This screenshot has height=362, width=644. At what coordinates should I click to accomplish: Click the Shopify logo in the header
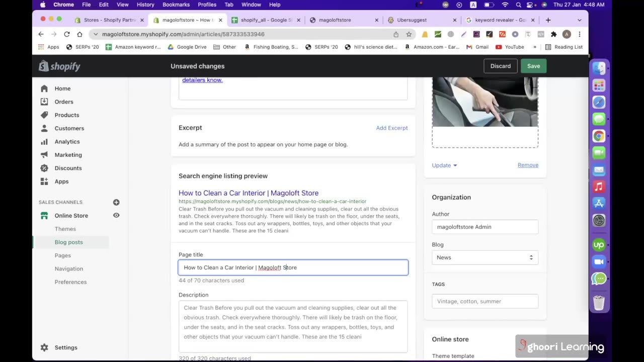pyautogui.click(x=59, y=66)
